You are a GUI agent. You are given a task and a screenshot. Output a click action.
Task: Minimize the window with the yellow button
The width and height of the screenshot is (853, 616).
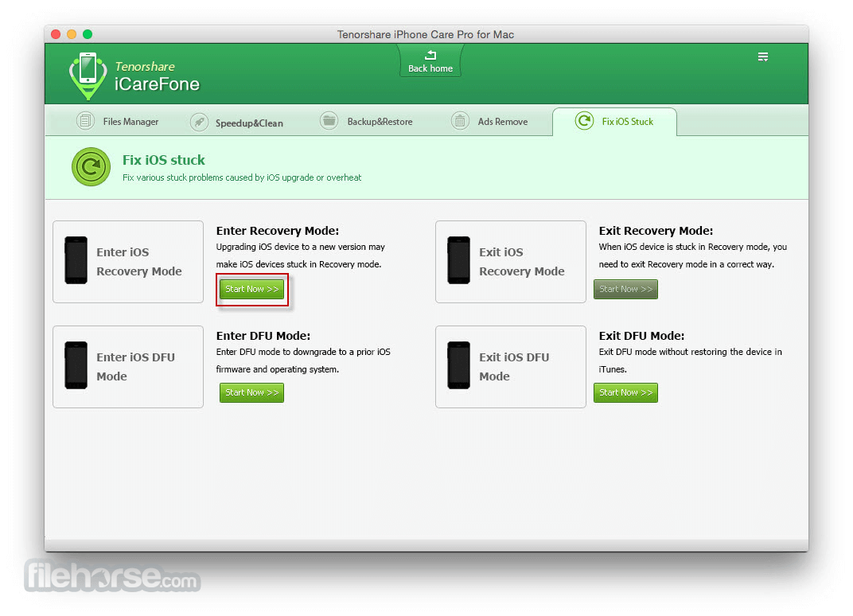(72, 34)
